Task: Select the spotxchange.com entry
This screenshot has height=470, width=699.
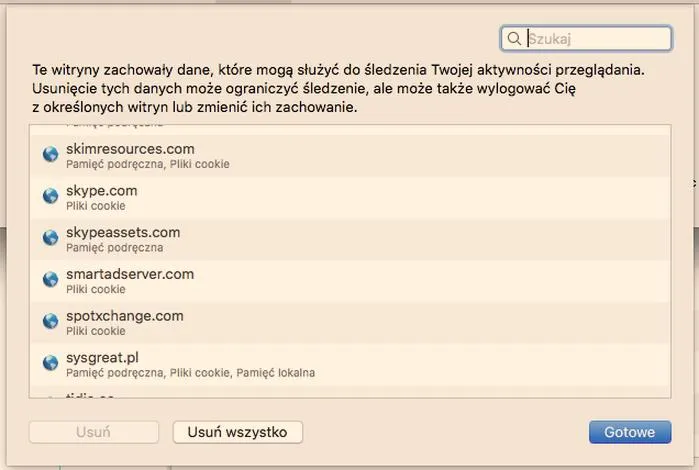Action: (x=350, y=323)
